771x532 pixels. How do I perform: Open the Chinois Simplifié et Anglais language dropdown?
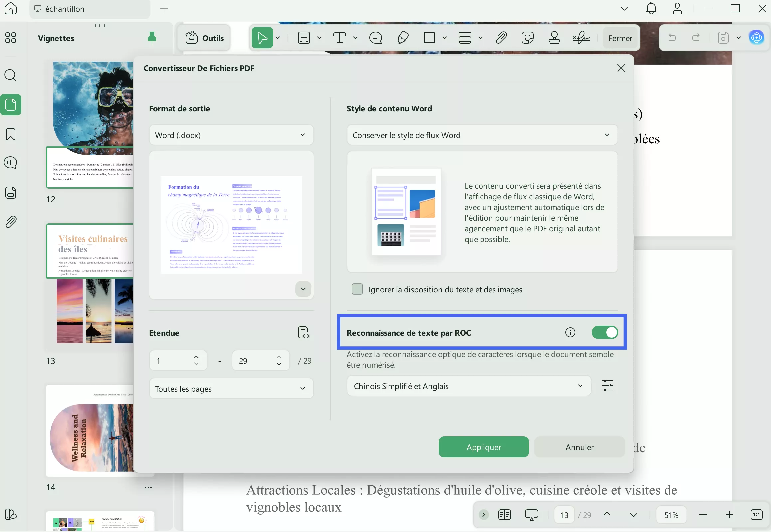coord(468,386)
